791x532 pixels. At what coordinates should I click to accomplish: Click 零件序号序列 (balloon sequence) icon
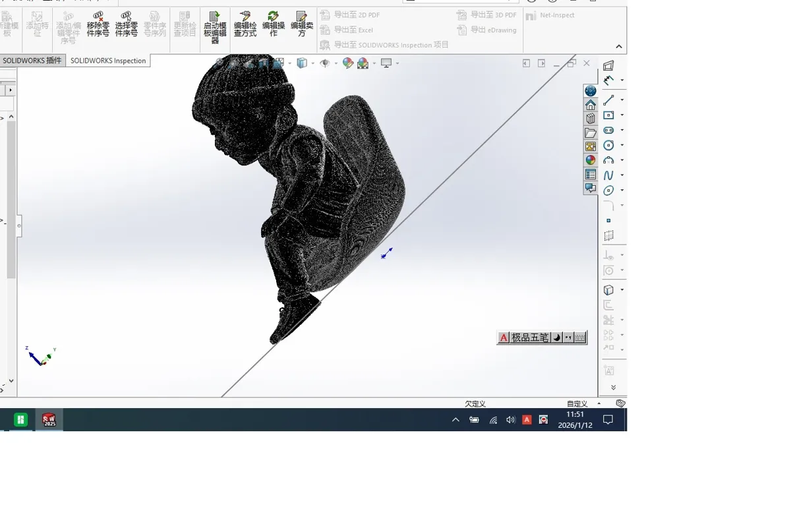click(x=155, y=24)
